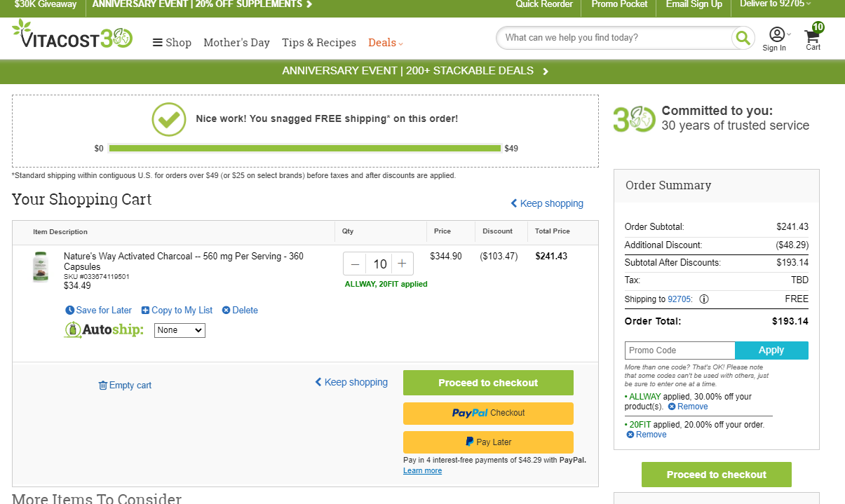Open the Sign In account icon
This screenshot has width=845, height=504.
[x=776, y=39]
